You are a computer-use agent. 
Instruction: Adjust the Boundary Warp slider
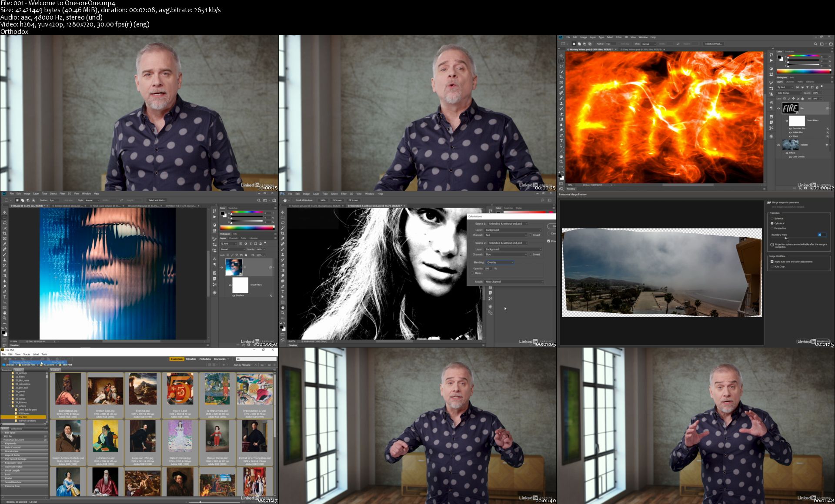point(786,238)
